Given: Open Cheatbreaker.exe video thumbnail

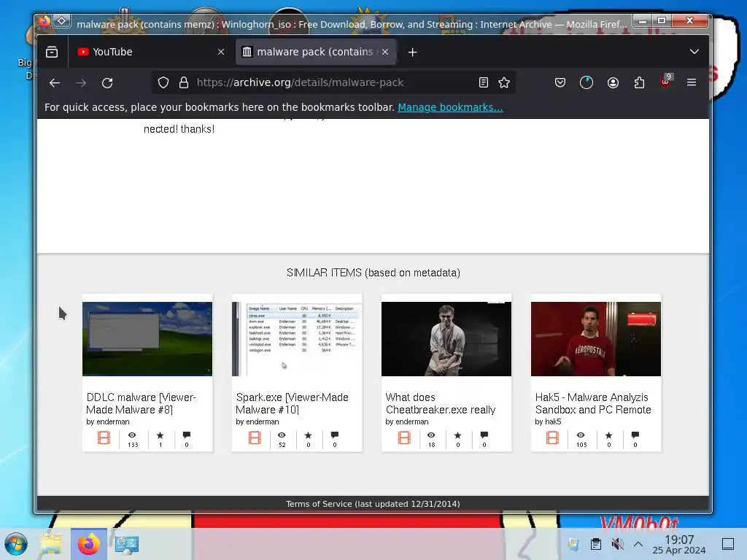Looking at the screenshot, I should tap(446, 338).
